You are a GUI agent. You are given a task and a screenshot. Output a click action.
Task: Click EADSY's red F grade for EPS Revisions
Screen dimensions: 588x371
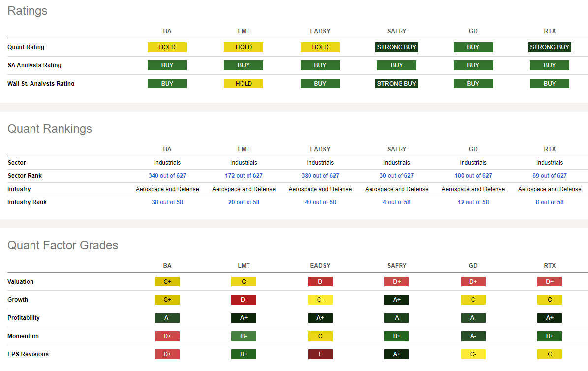coord(320,354)
